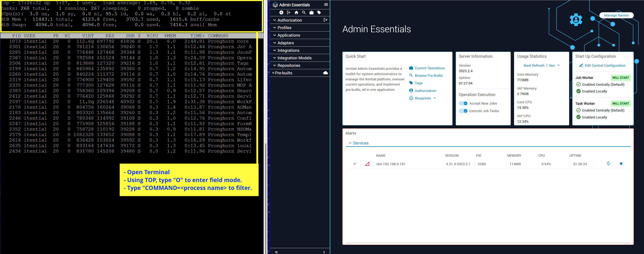
Task: Restart the IAG service with refresh icon
Action: [x=608, y=164]
